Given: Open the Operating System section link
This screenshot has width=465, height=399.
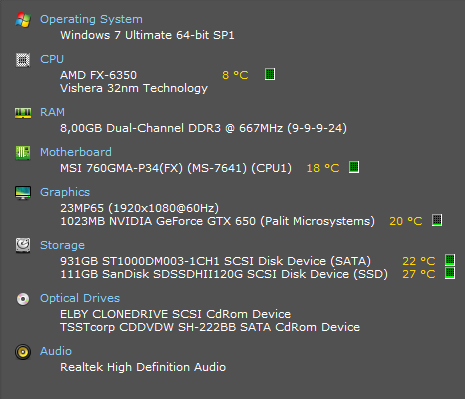Looking at the screenshot, I should [91, 19].
